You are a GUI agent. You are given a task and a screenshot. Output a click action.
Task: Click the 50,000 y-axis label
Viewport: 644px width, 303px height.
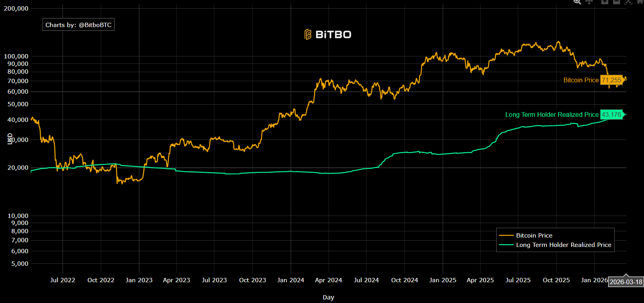[x=18, y=104]
